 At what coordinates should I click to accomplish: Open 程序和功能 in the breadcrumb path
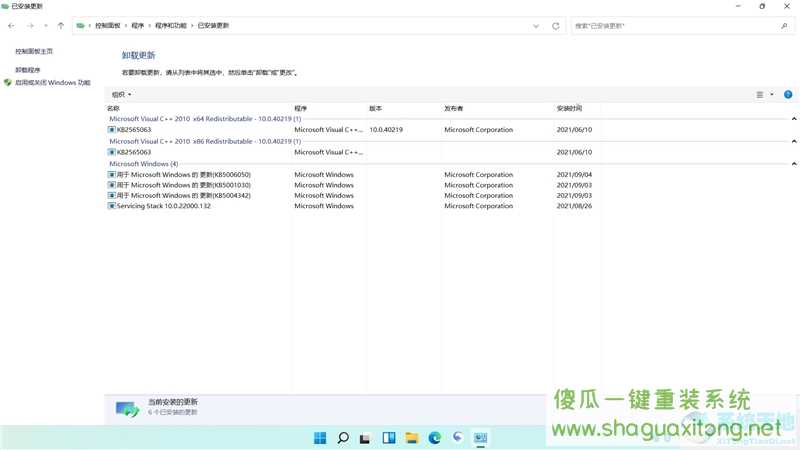(x=170, y=26)
